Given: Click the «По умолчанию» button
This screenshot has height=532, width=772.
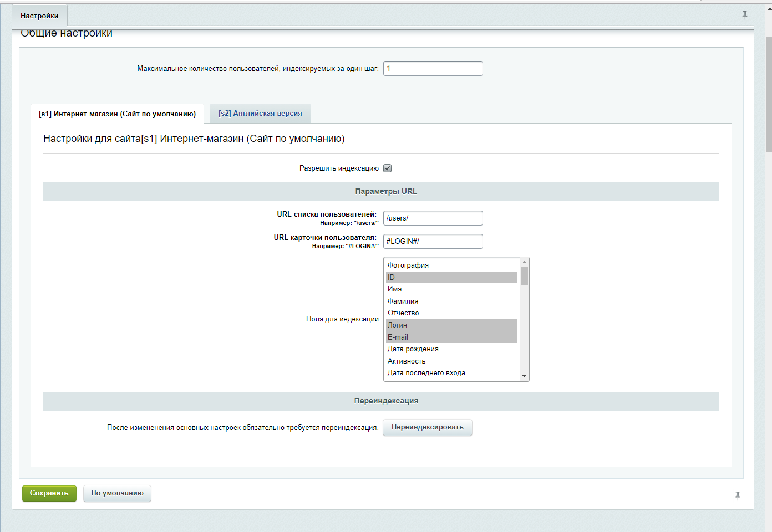Looking at the screenshot, I should [x=117, y=493].
